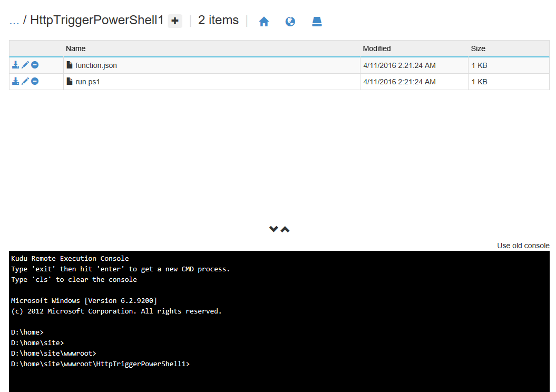
Task: Edit run.ps1 with the pencil icon
Action: coord(25,81)
